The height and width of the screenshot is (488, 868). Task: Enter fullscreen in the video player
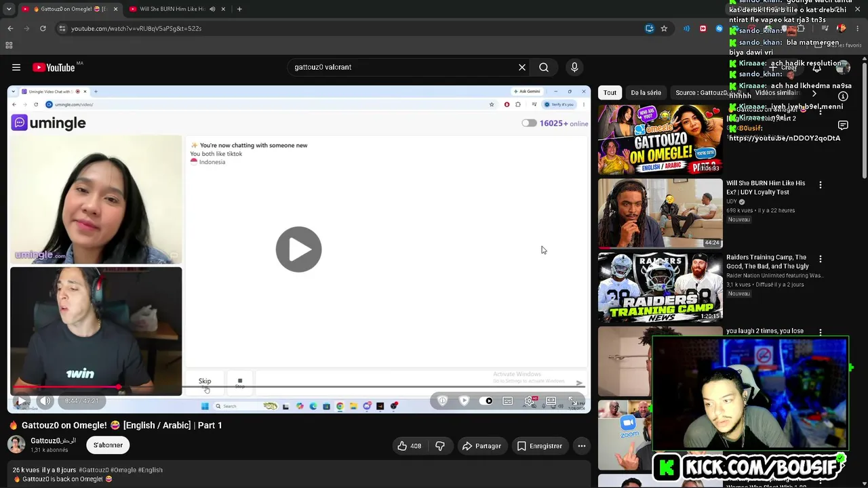pyautogui.click(x=573, y=401)
